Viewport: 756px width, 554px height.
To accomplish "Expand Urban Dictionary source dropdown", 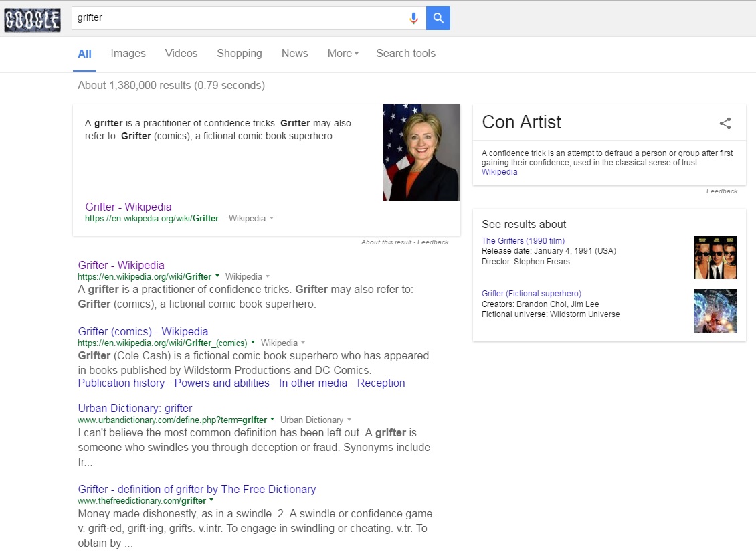I will point(349,420).
